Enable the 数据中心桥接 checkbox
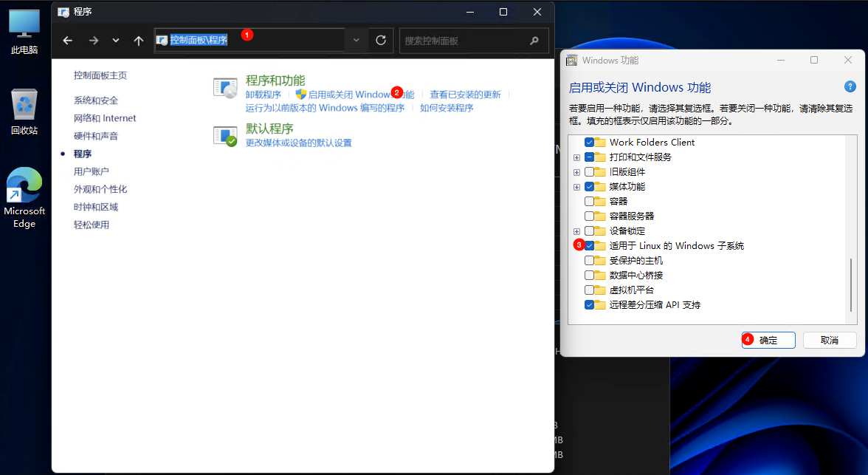This screenshot has height=475, width=868. [x=590, y=276]
